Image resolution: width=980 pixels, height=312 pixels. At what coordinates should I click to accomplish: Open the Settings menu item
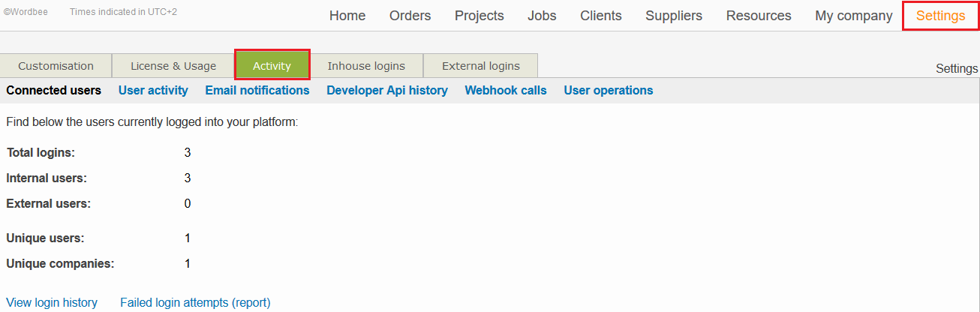(940, 16)
